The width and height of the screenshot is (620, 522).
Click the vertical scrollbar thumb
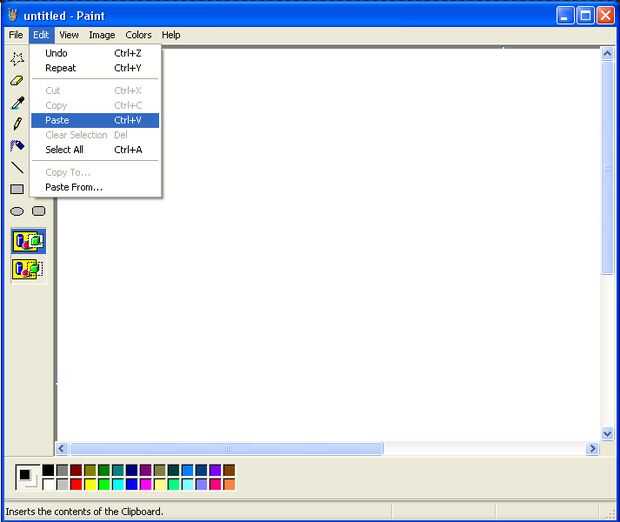pos(607,168)
